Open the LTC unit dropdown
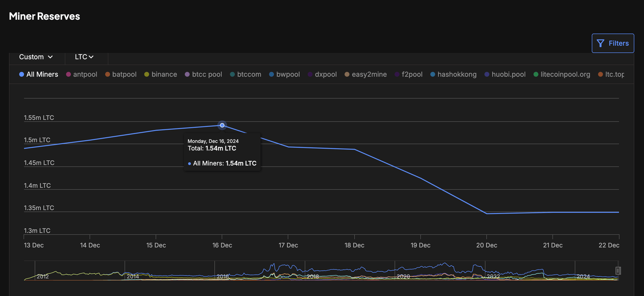Viewport: 644px width, 296px height. 84,57
